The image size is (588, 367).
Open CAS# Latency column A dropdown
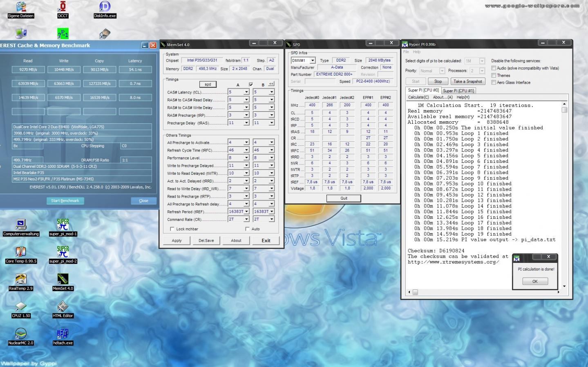click(x=246, y=92)
